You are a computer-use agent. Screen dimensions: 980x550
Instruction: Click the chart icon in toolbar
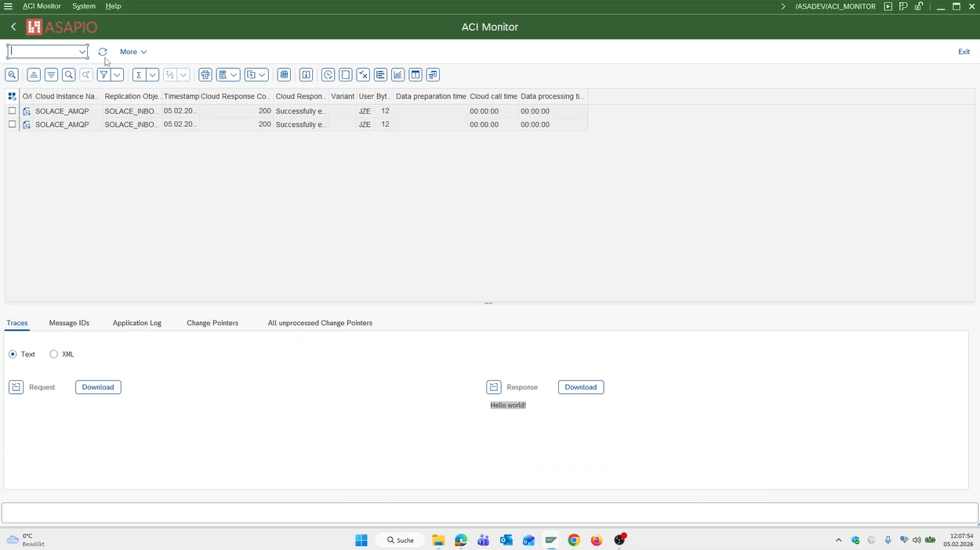(x=397, y=74)
